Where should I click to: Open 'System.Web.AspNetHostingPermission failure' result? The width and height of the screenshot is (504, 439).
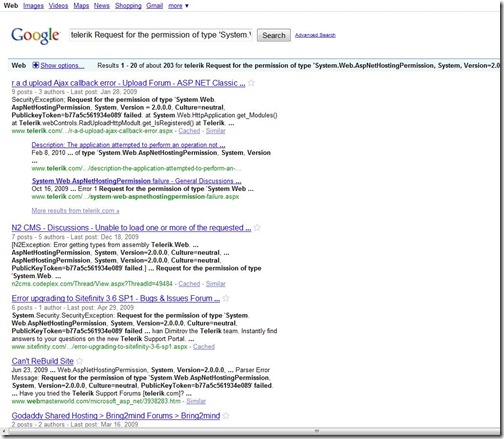[137, 181]
